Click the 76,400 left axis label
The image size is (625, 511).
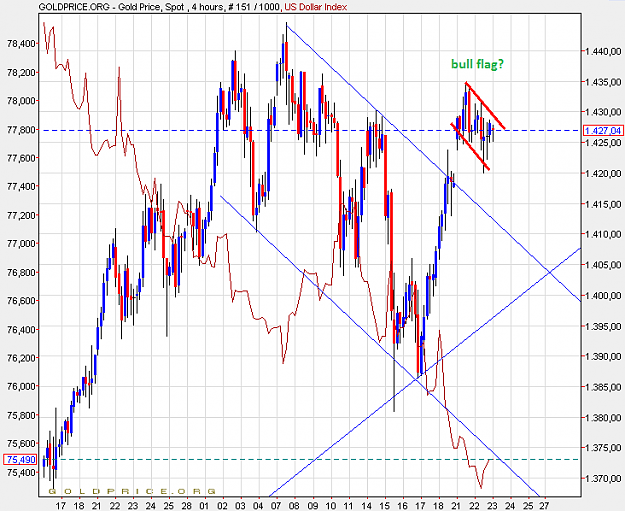point(21,330)
